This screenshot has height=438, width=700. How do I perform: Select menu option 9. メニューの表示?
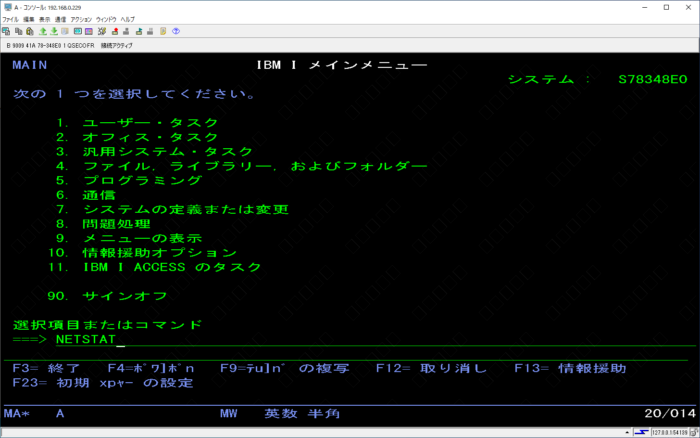click(x=129, y=238)
